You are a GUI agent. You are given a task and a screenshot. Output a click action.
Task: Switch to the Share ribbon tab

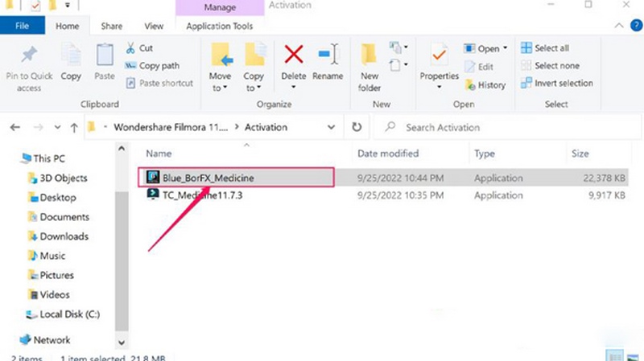point(112,26)
